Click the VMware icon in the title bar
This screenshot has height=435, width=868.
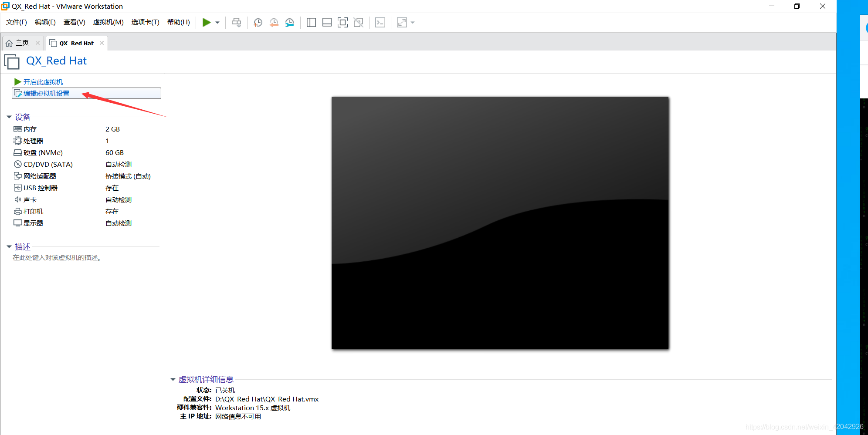pos(5,6)
